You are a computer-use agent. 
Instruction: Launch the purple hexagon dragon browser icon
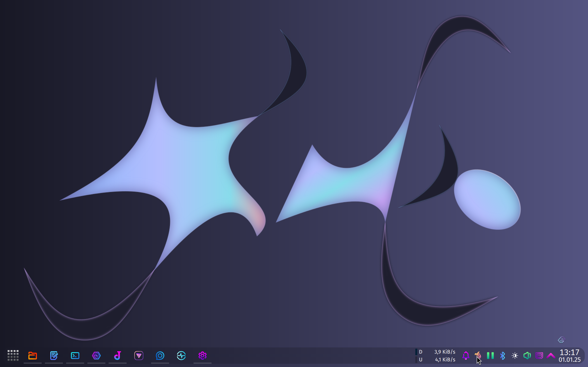tap(96, 356)
